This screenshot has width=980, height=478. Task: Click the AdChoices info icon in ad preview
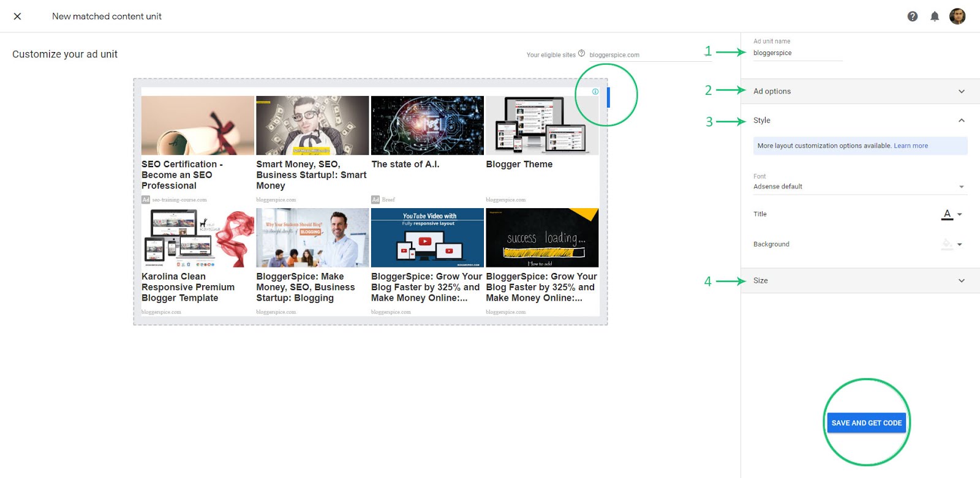(595, 92)
